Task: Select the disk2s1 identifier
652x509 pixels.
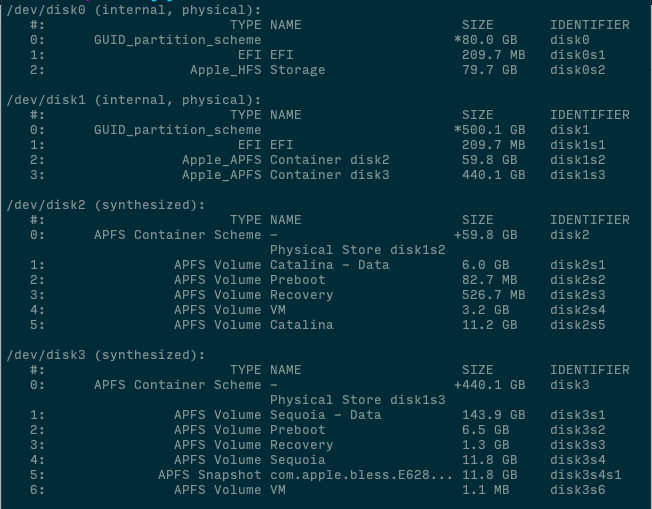Action: (x=578, y=265)
